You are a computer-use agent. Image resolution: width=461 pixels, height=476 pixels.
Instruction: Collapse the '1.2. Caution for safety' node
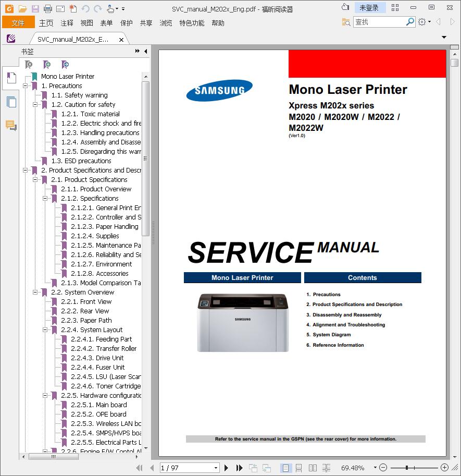(35, 105)
